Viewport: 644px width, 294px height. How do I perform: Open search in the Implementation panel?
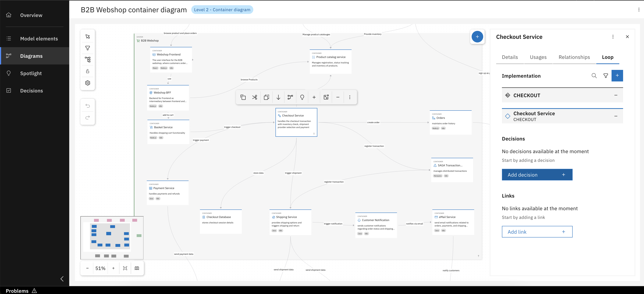[594, 76]
